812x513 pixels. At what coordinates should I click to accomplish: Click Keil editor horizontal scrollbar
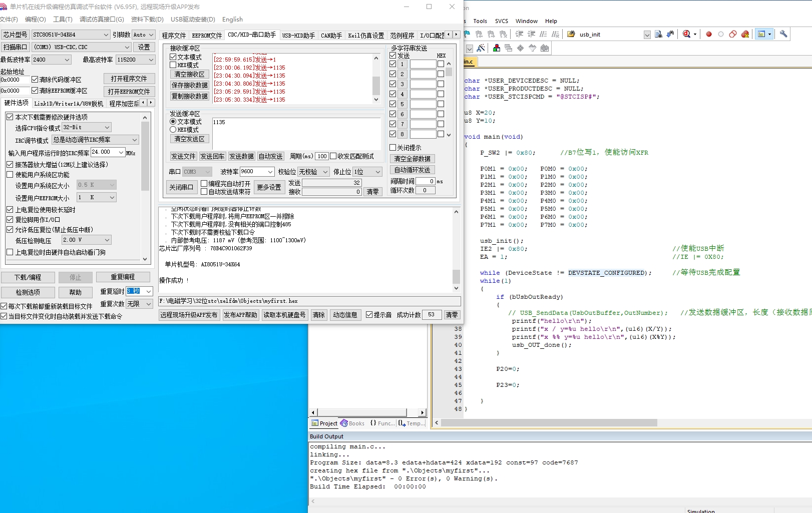(x=549, y=423)
